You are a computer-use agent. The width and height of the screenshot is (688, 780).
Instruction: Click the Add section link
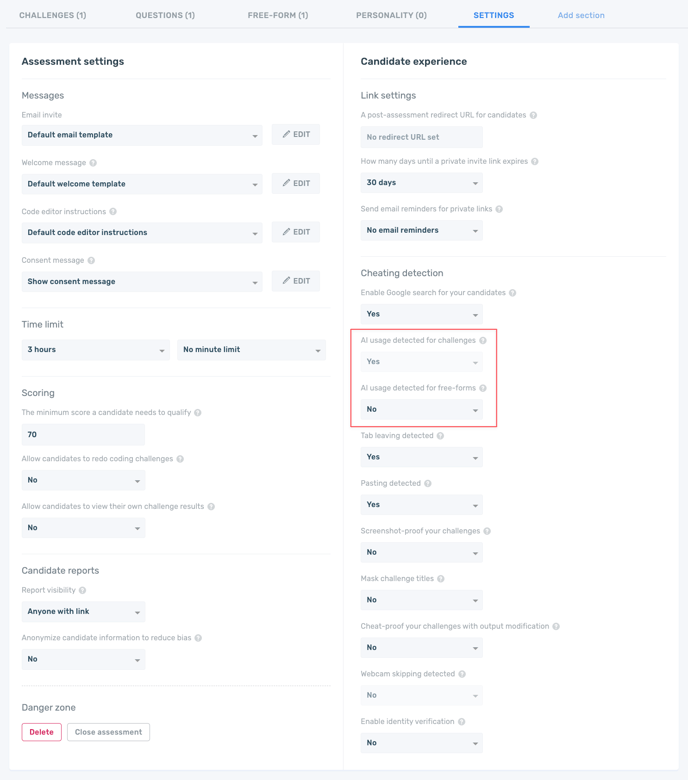tap(581, 16)
